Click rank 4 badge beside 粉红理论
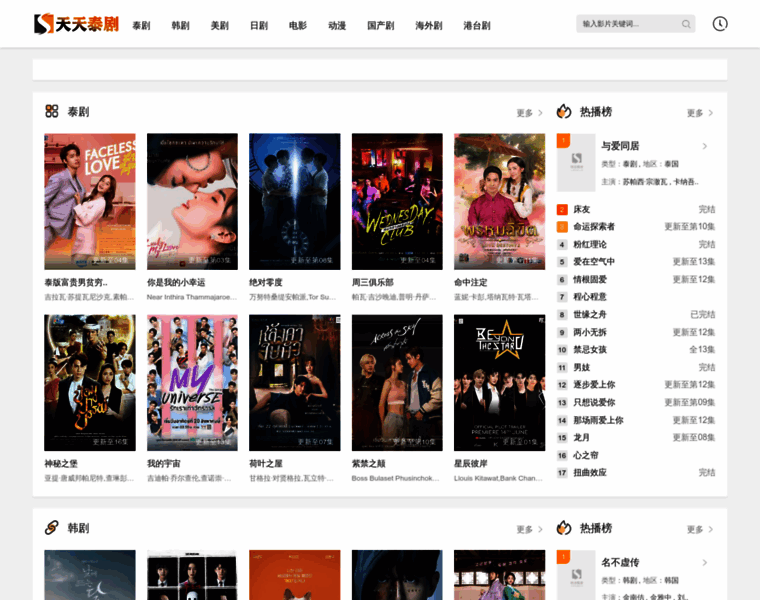The width and height of the screenshot is (760, 600). [x=562, y=245]
